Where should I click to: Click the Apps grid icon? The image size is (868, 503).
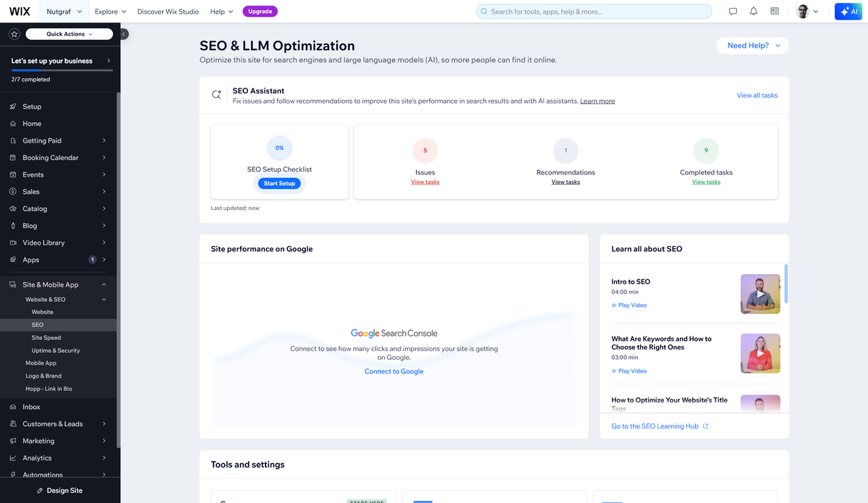13,260
